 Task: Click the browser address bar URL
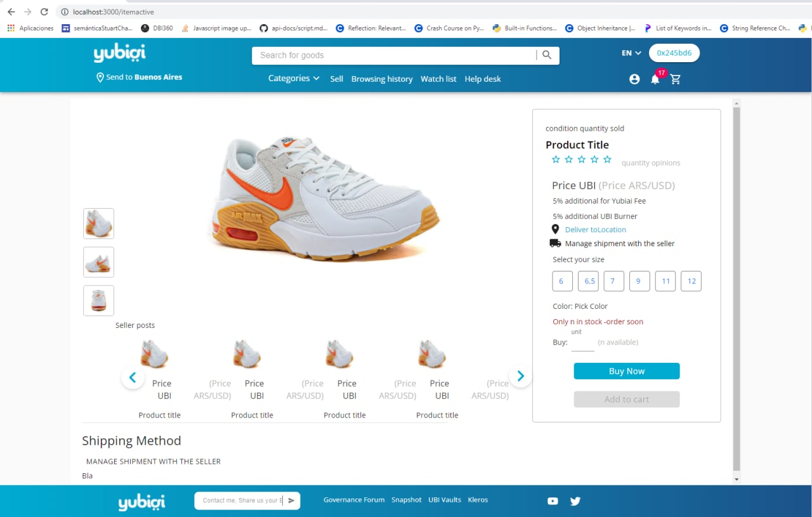coord(114,12)
